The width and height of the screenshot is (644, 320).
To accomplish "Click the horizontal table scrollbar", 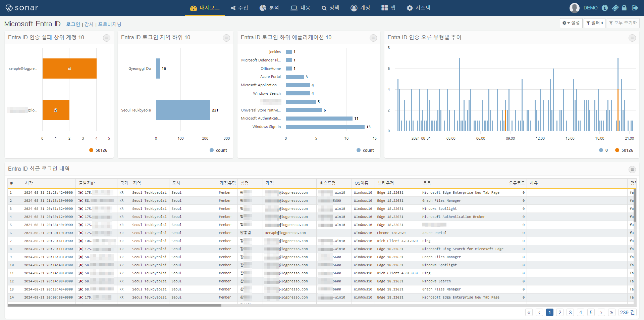I will click(x=114, y=305).
